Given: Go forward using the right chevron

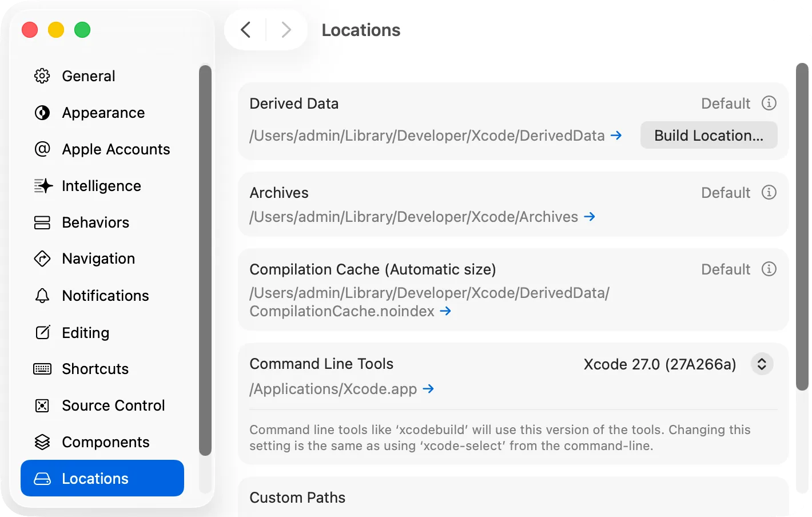Looking at the screenshot, I should pyautogui.click(x=286, y=30).
